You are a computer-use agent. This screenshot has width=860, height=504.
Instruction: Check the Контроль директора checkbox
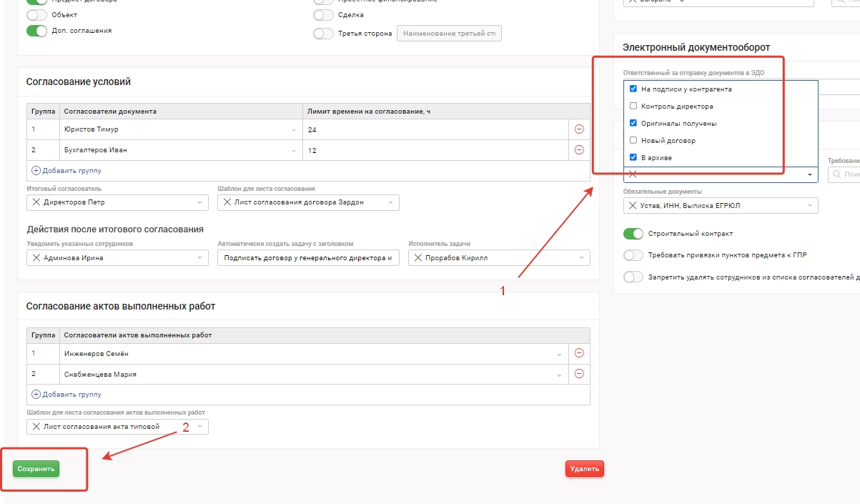[x=633, y=107]
